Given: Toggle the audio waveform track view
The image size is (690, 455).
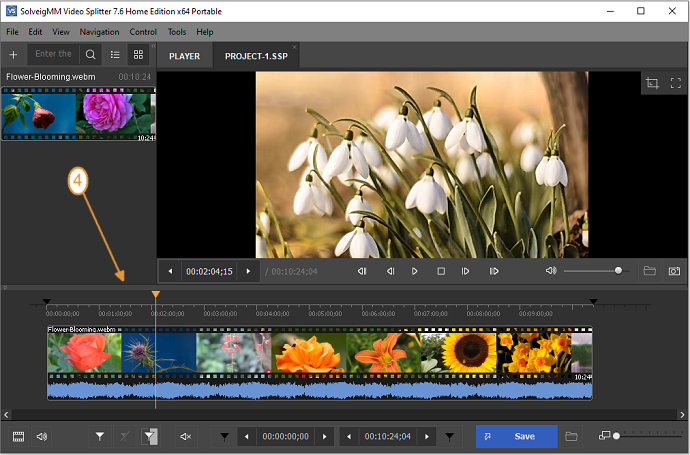Looking at the screenshot, I should [x=42, y=437].
